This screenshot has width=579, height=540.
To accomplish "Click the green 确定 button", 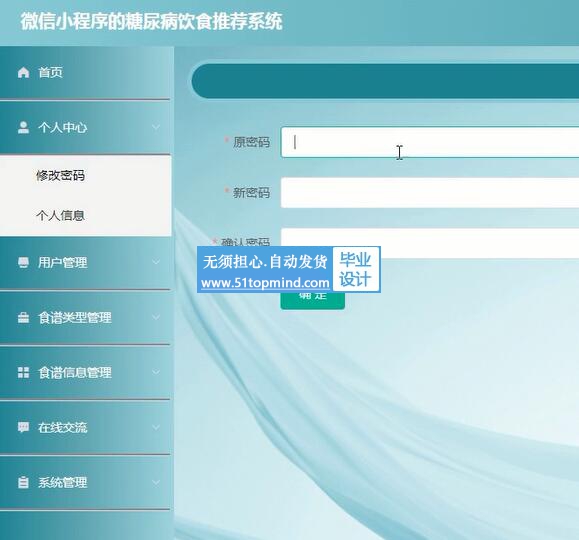I will pos(312,300).
